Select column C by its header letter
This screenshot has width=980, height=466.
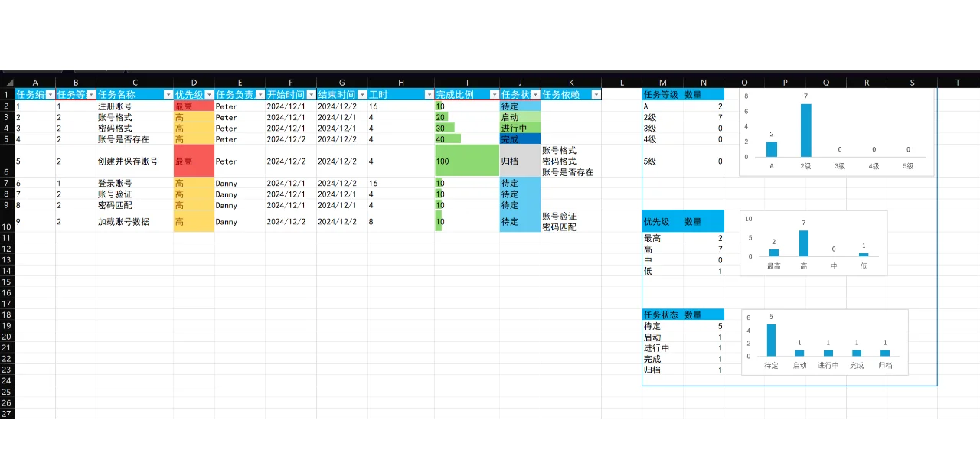point(135,83)
